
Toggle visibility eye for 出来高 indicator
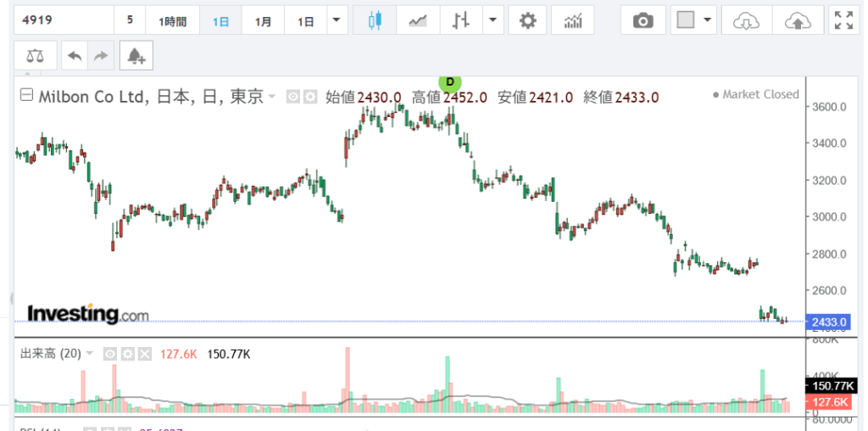(x=110, y=354)
